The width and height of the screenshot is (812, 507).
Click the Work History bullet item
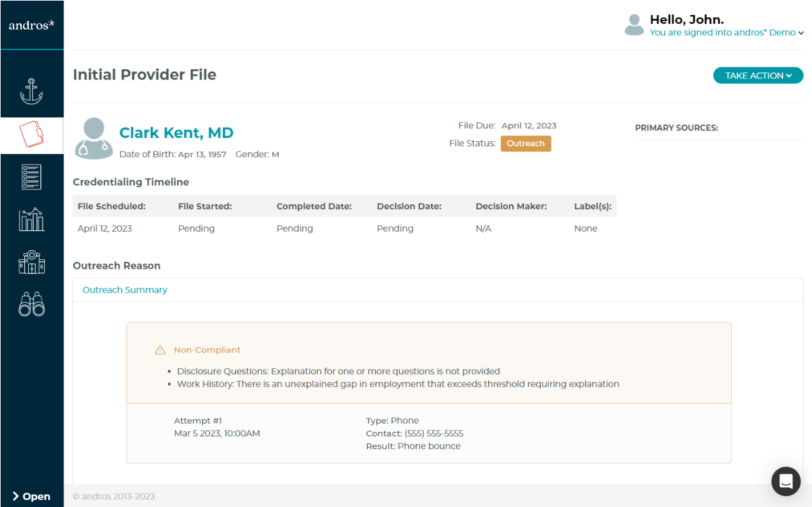[398, 384]
